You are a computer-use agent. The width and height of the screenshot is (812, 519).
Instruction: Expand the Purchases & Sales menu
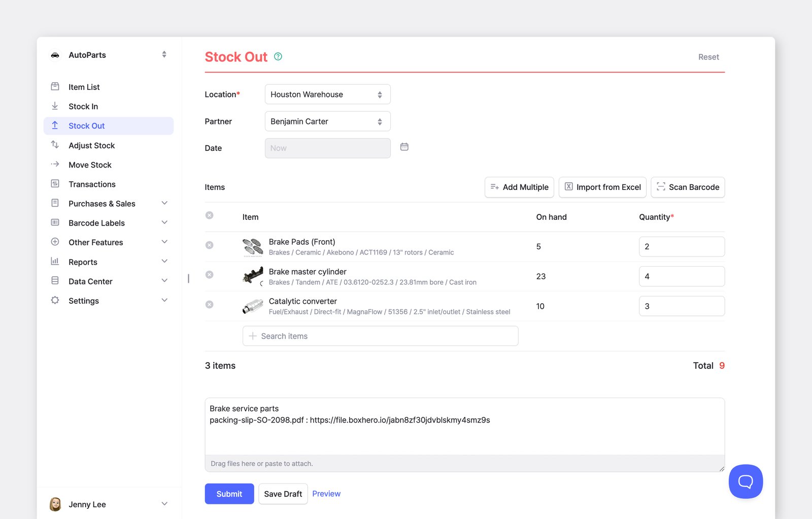109,204
